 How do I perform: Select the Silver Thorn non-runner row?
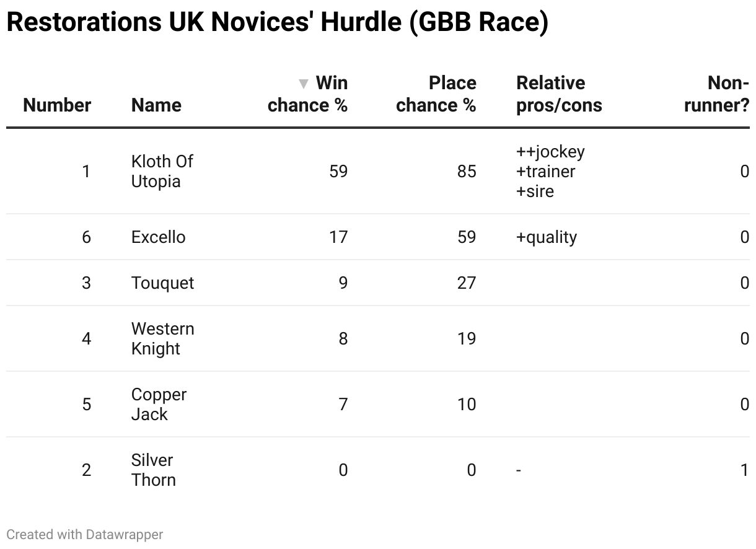(x=378, y=470)
